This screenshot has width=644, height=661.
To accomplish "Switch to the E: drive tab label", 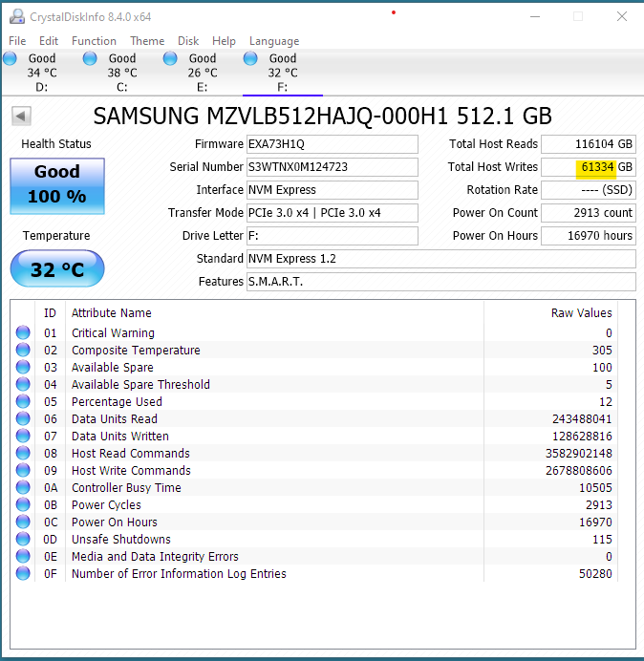I will (x=202, y=87).
